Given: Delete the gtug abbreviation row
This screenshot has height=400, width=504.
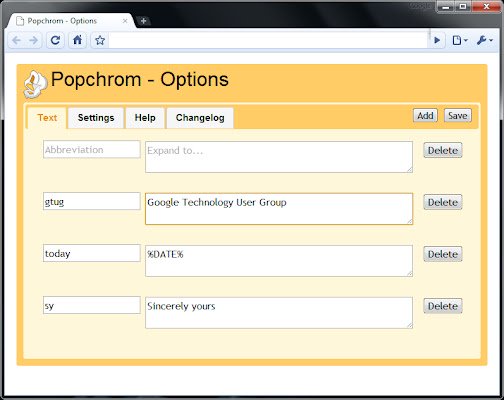Looking at the screenshot, I should pyautogui.click(x=443, y=202).
